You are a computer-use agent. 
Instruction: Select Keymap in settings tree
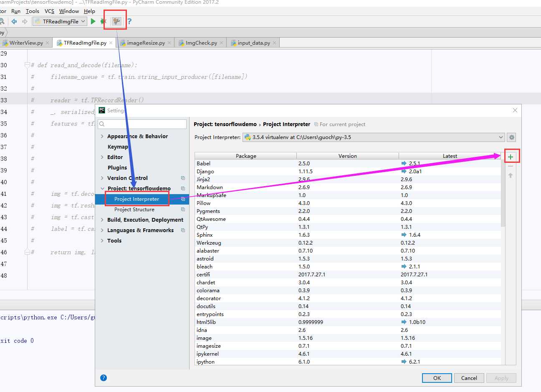(118, 147)
